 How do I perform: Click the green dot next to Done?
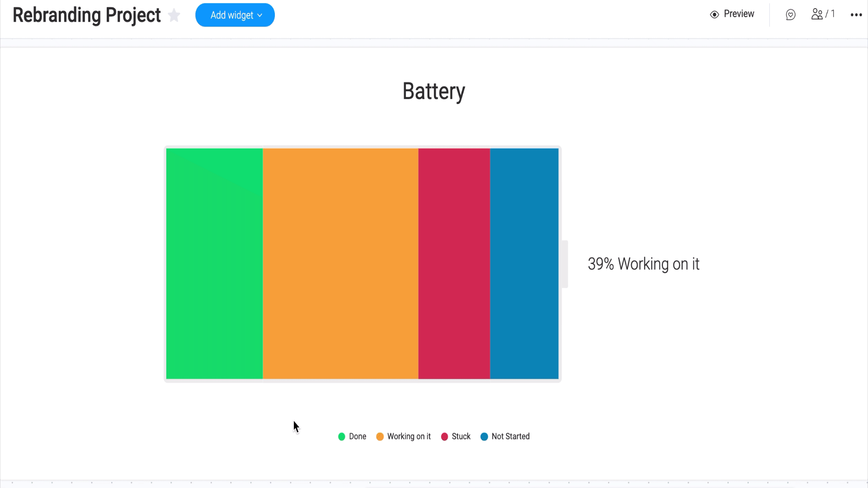coord(342,436)
